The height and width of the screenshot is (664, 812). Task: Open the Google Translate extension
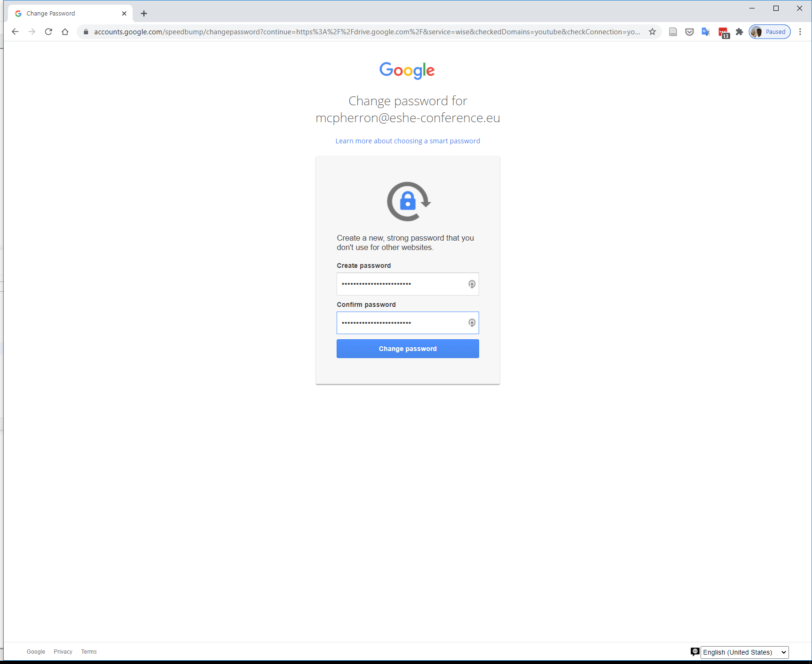(706, 32)
